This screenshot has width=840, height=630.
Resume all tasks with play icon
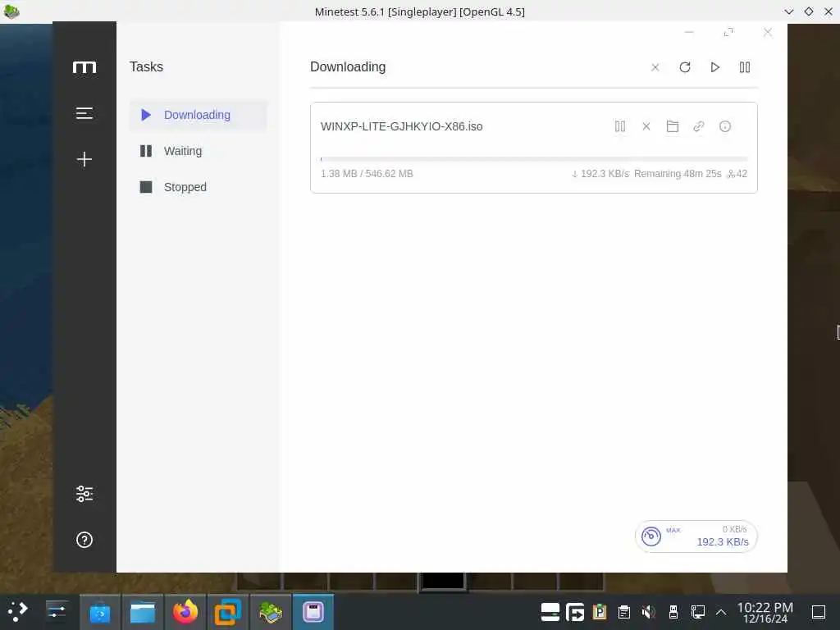(714, 67)
